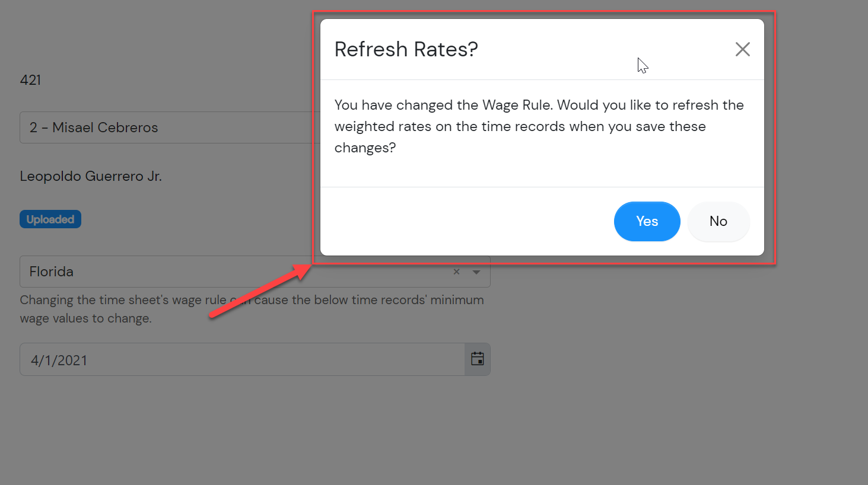Click the Uploaded status badge
The width and height of the screenshot is (868, 485).
click(x=50, y=219)
